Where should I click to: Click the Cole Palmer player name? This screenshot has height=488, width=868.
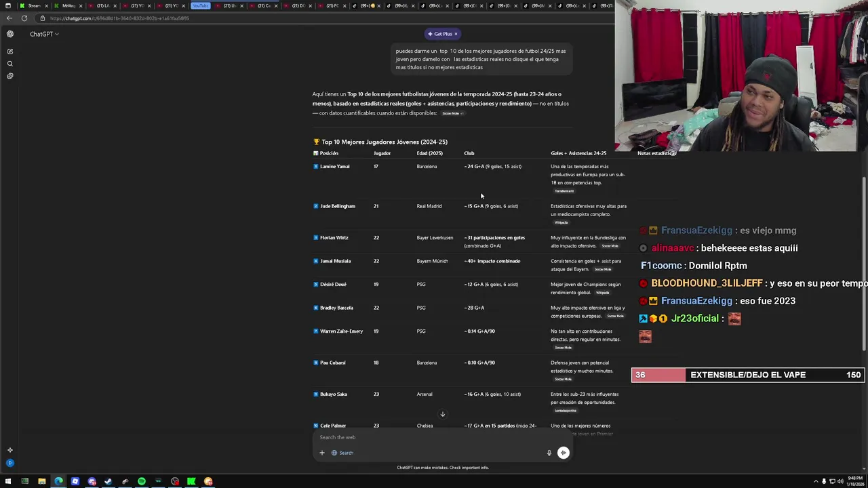(x=333, y=426)
